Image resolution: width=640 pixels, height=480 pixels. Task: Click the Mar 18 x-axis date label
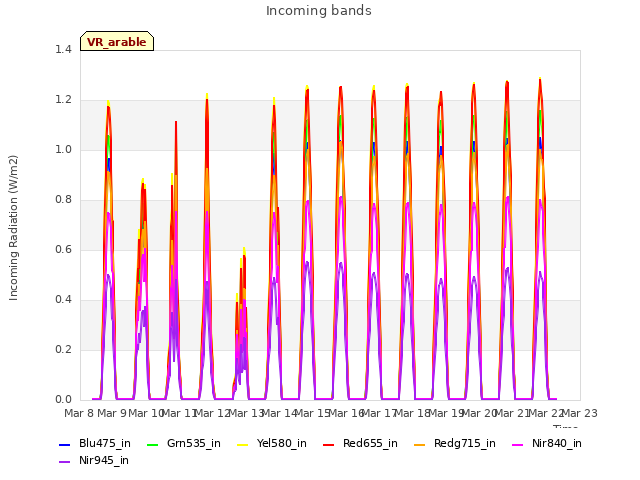(412, 413)
